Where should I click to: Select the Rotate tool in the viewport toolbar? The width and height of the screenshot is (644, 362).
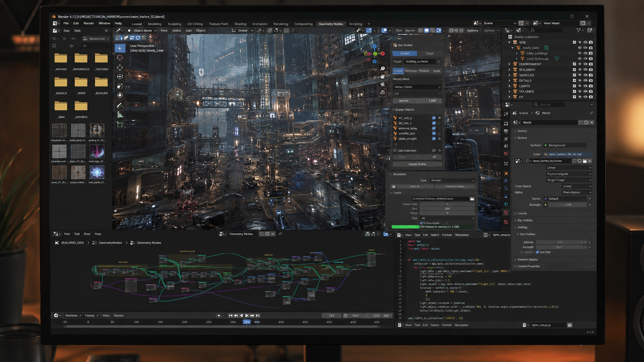pos(120,77)
